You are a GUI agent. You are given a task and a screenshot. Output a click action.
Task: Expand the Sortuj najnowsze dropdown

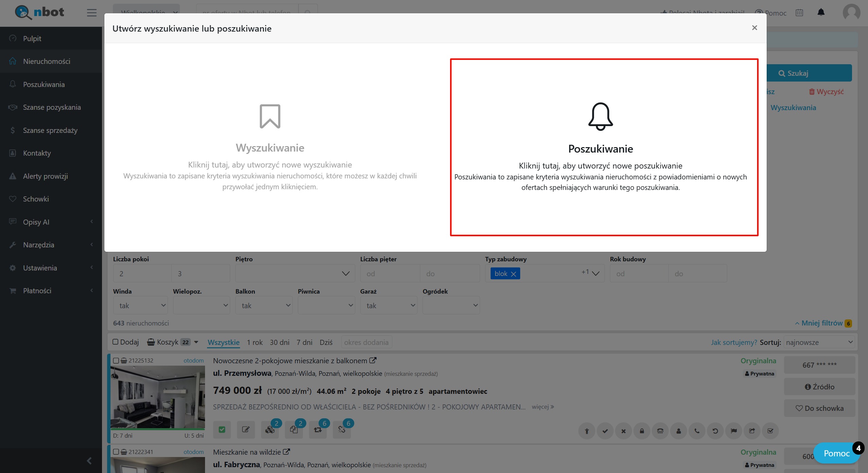[819, 342]
